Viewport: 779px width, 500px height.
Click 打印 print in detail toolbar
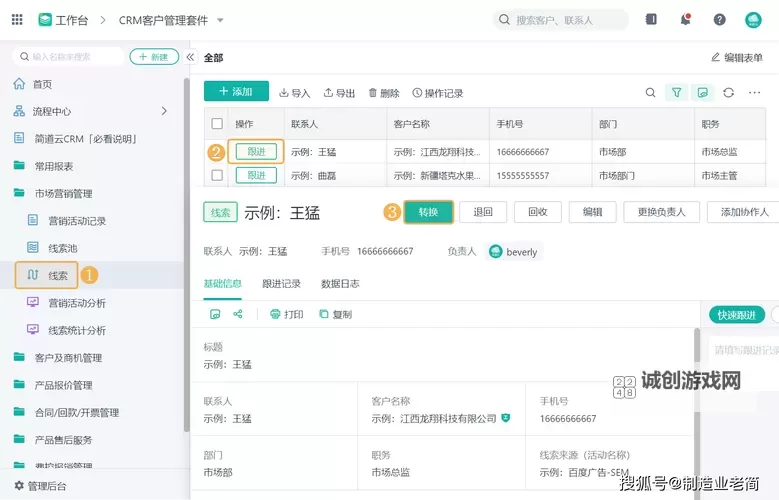[x=287, y=314]
